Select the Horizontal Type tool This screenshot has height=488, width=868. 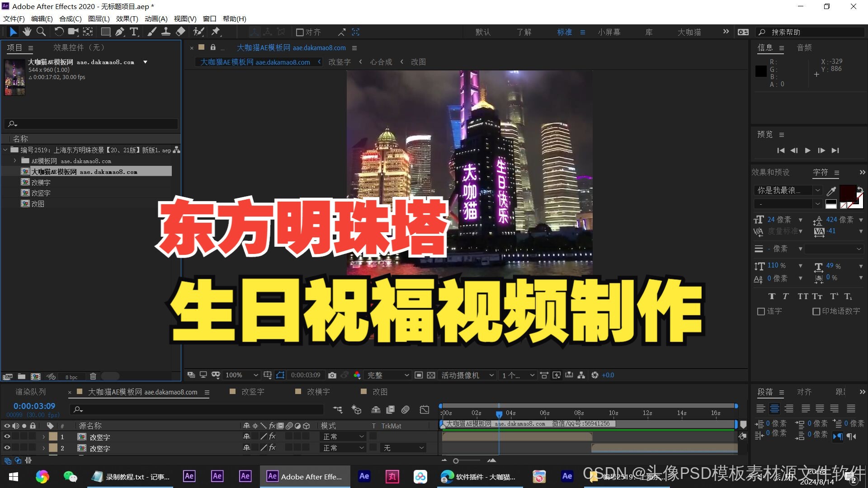(134, 32)
